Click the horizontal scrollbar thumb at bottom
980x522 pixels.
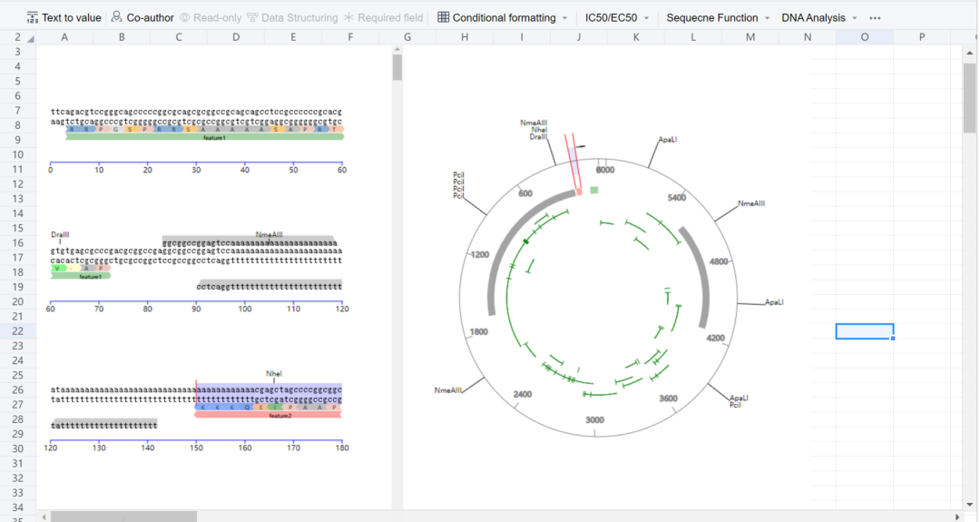[x=123, y=517]
